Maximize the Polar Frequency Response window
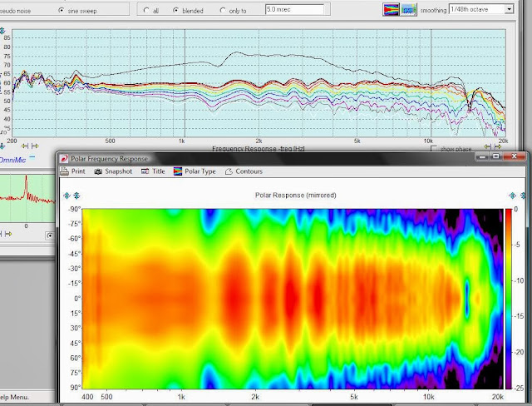Image resolution: width=532 pixels, height=406 pixels. 496,156
